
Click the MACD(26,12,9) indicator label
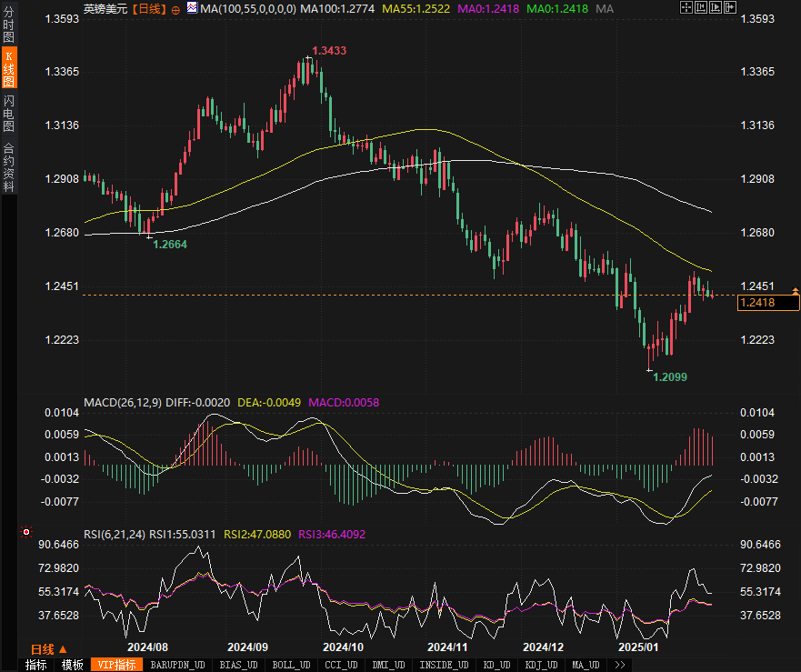click(x=122, y=401)
